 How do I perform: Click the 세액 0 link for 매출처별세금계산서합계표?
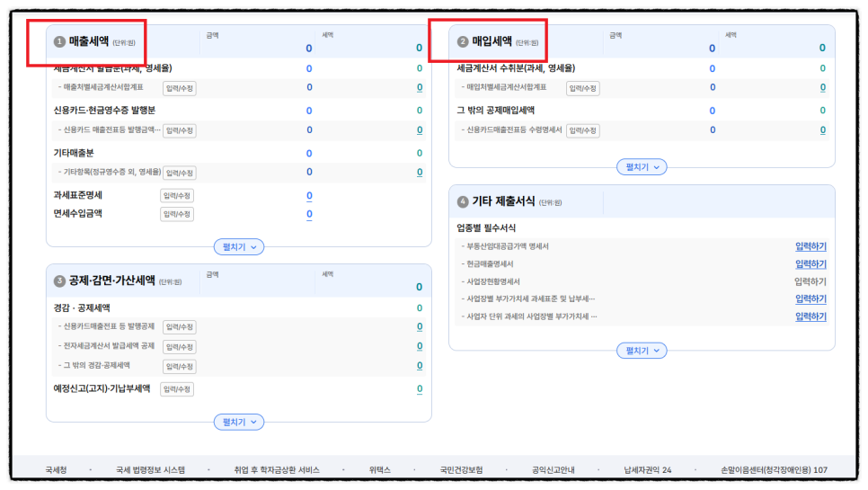pos(420,87)
